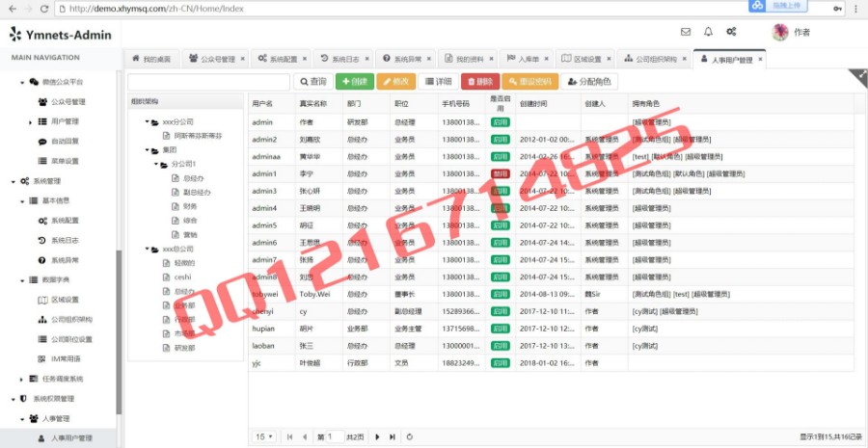Click the browser address bar URL
This screenshot has height=448, width=868.
point(156,9)
